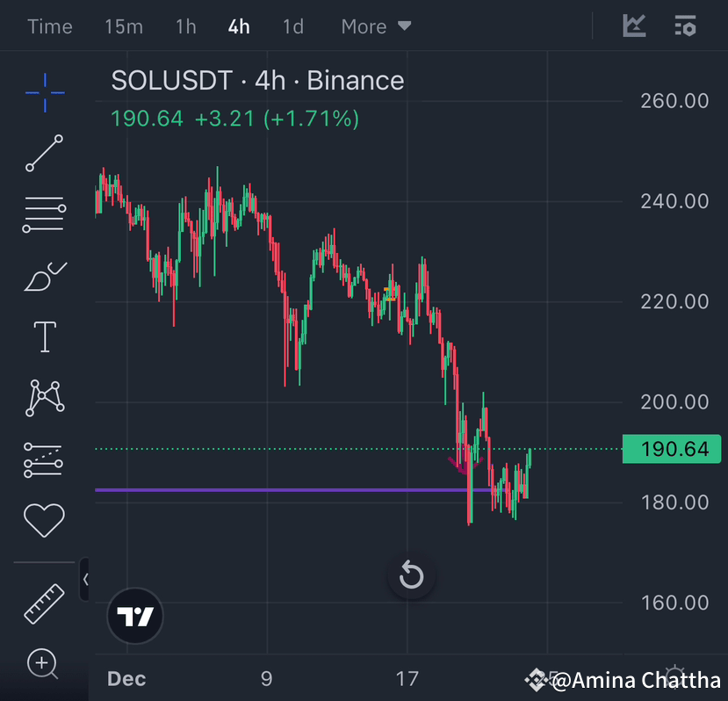Select the parallel lines drawing tool

click(44, 213)
